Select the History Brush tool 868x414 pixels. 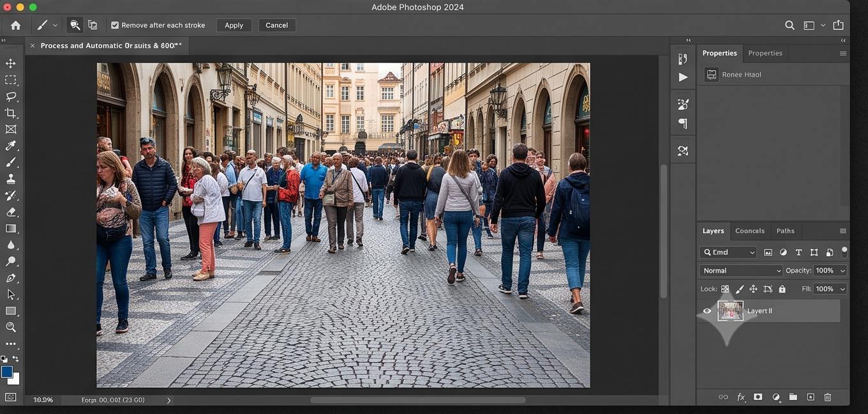point(11,195)
